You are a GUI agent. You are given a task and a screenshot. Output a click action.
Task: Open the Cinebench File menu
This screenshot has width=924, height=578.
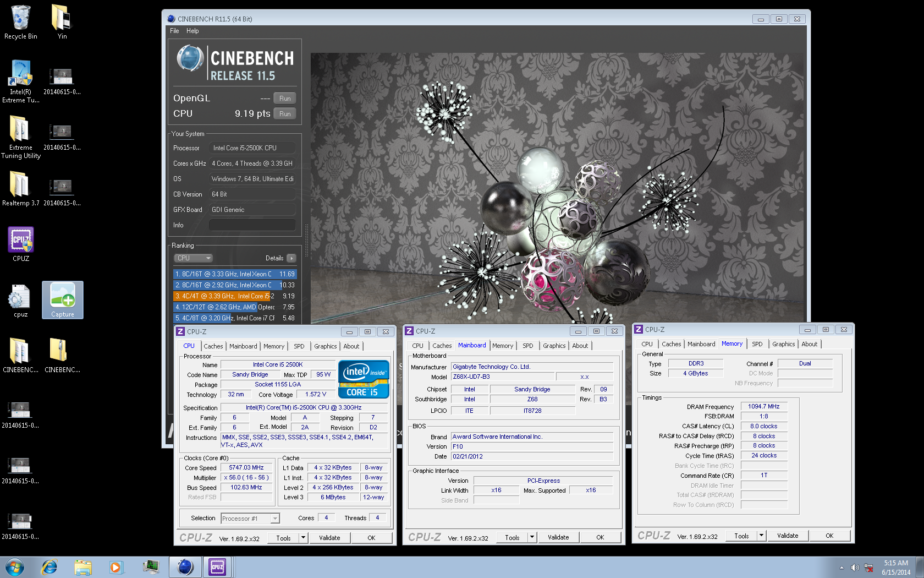point(174,31)
